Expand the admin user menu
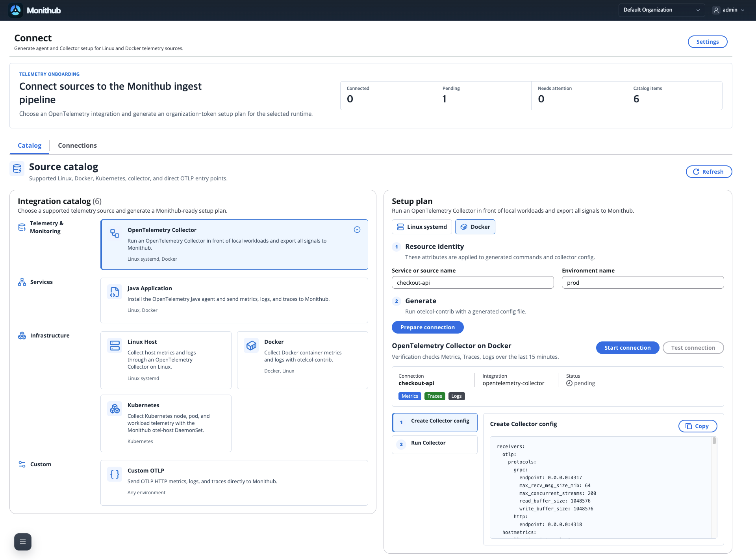Viewport: 756px width, 560px height. pyautogui.click(x=729, y=10)
